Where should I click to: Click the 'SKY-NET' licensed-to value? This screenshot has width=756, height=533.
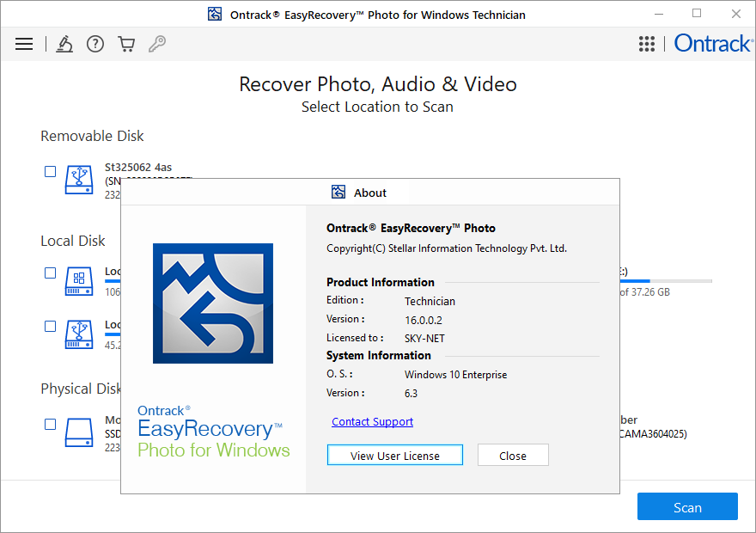[x=424, y=339]
